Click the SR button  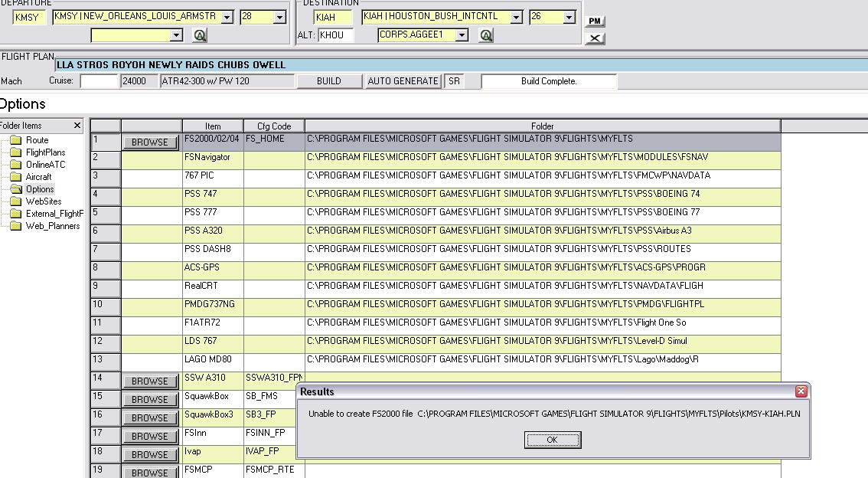tap(454, 81)
